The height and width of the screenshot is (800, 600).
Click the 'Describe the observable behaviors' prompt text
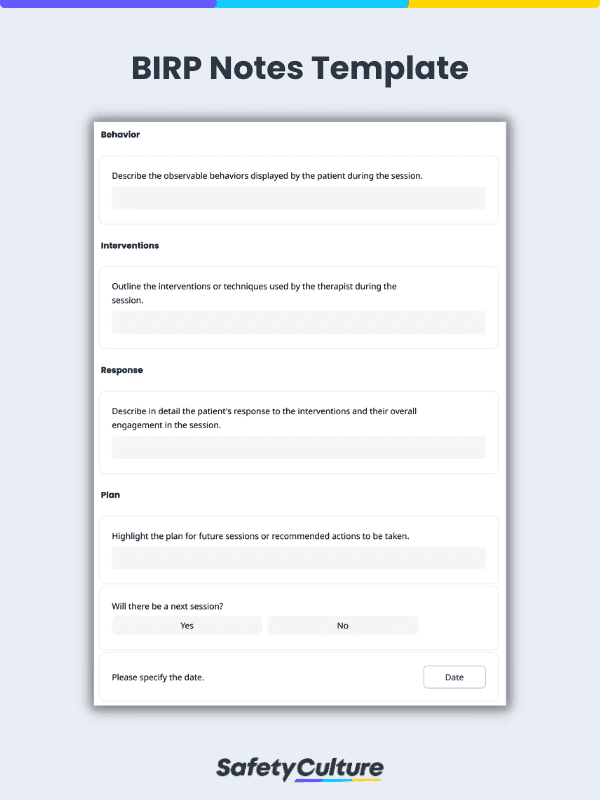click(x=267, y=176)
